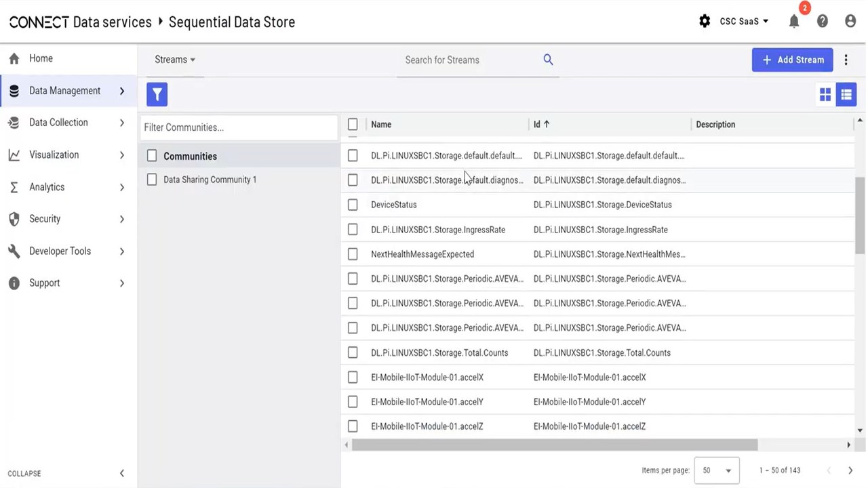Image resolution: width=868 pixels, height=488 pixels.
Task: Collapse the sidebar with COLLAPSE button
Action: click(x=66, y=473)
